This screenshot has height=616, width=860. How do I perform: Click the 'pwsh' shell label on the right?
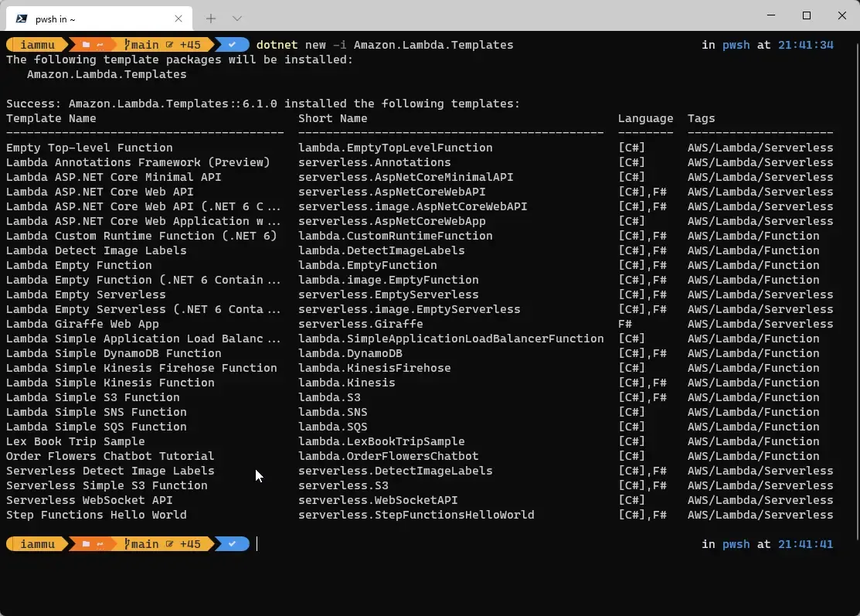736,44
